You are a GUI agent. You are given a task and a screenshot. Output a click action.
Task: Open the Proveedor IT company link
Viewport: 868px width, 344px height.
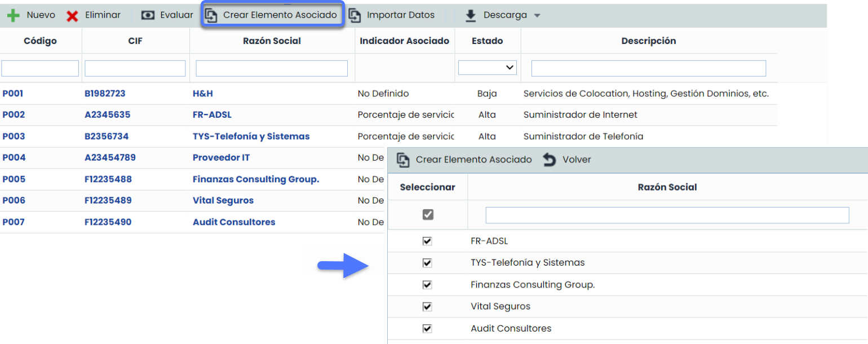coord(221,158)
